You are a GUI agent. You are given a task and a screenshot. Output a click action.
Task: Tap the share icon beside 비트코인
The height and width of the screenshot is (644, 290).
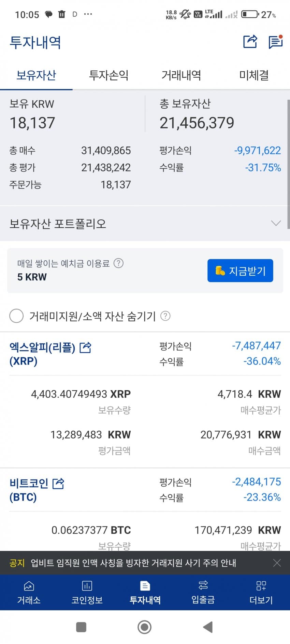pyautogui.click(x=58, y=483)
